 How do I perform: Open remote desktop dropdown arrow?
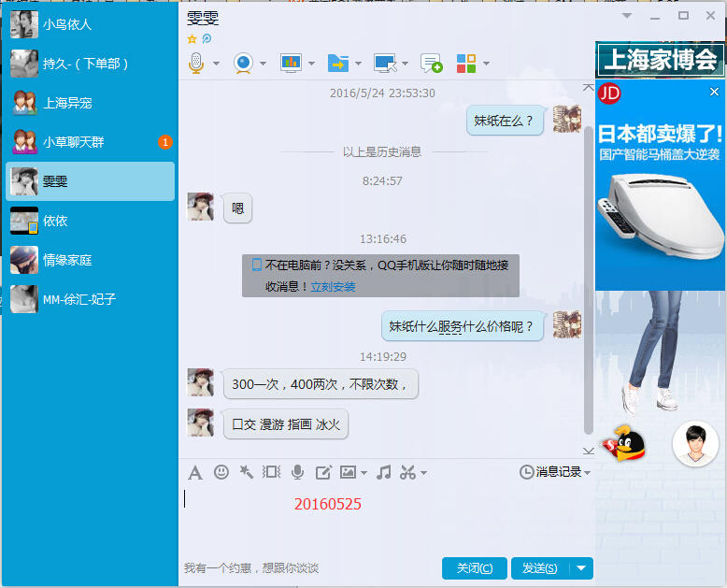(406, 64)
